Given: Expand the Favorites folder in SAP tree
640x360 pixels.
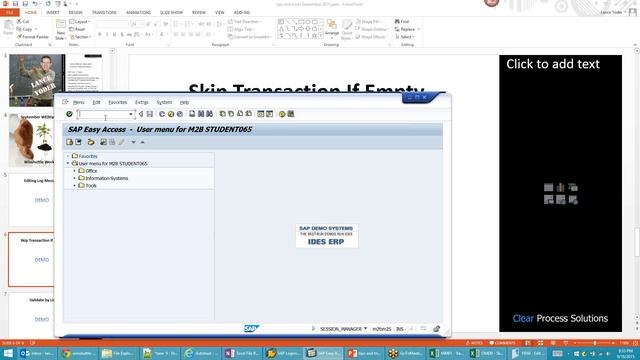Looking at the screenshot, I should click(68, 156).
